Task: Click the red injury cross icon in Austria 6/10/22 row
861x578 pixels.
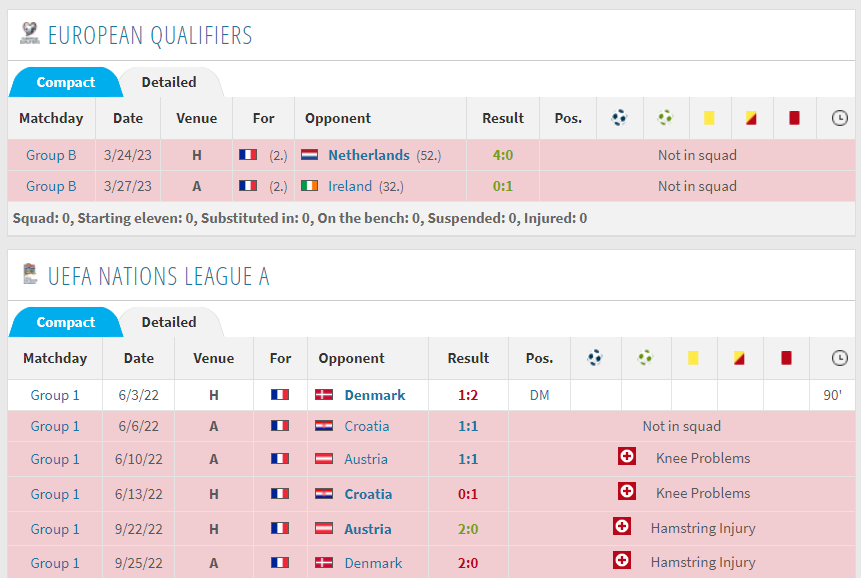Action: (627, 456)
